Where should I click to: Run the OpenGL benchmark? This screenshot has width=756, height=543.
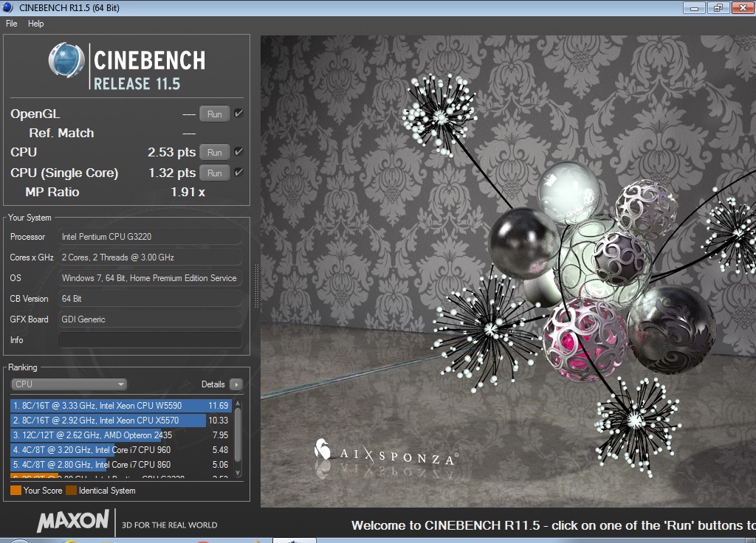coord(215,114)
